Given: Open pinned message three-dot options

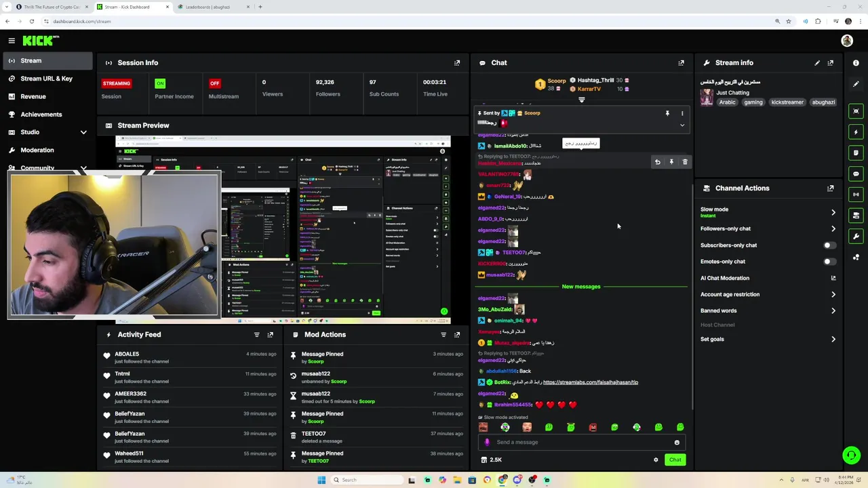Looking at the screenshot, I should pos(682,113).
